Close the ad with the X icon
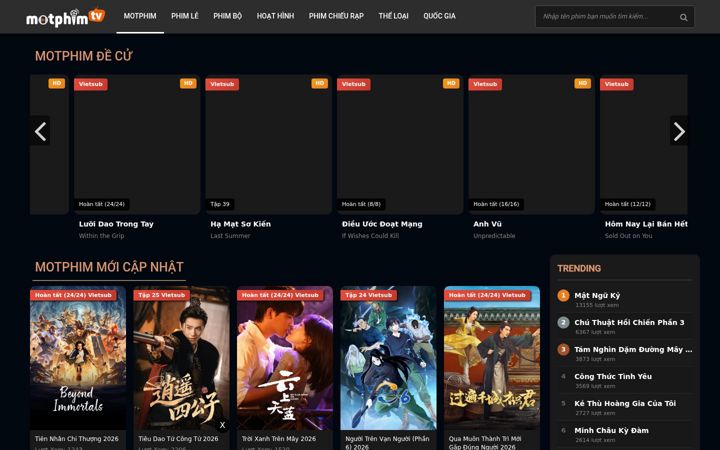The image size is (720, 450). [222, 425]
